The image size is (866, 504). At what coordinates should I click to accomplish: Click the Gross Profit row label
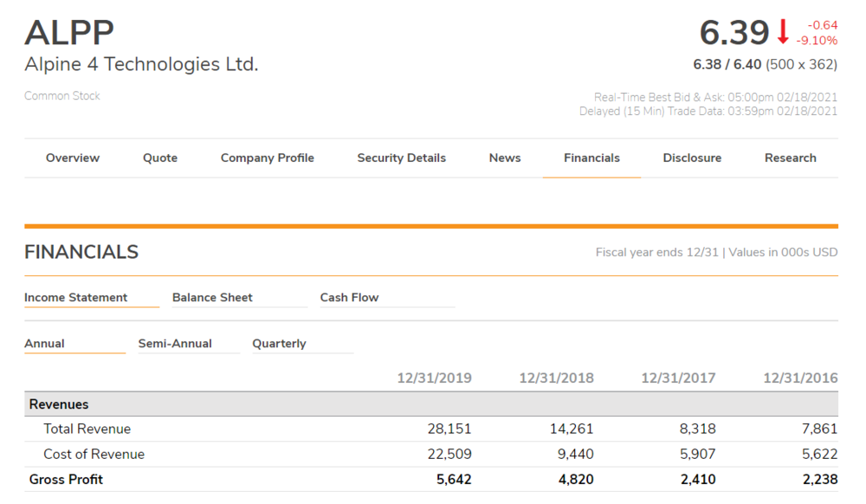click(x=66, y=479)
